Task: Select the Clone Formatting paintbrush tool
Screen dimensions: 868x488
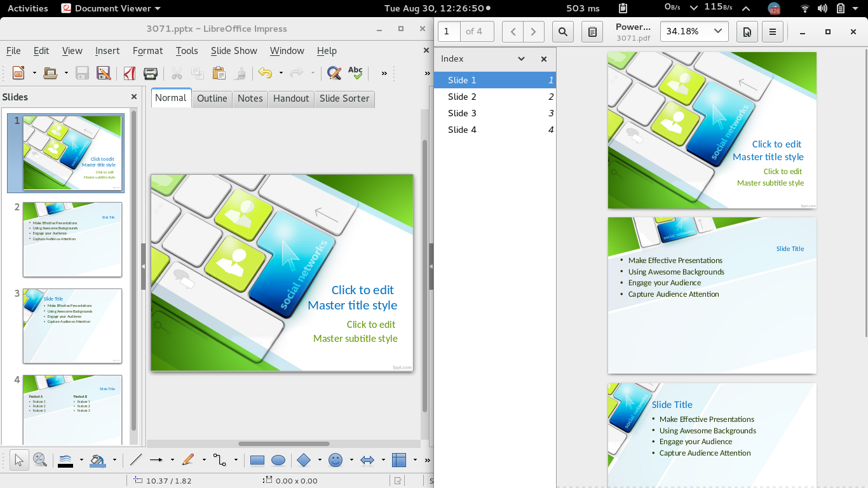Action: (x=240, y=72)
